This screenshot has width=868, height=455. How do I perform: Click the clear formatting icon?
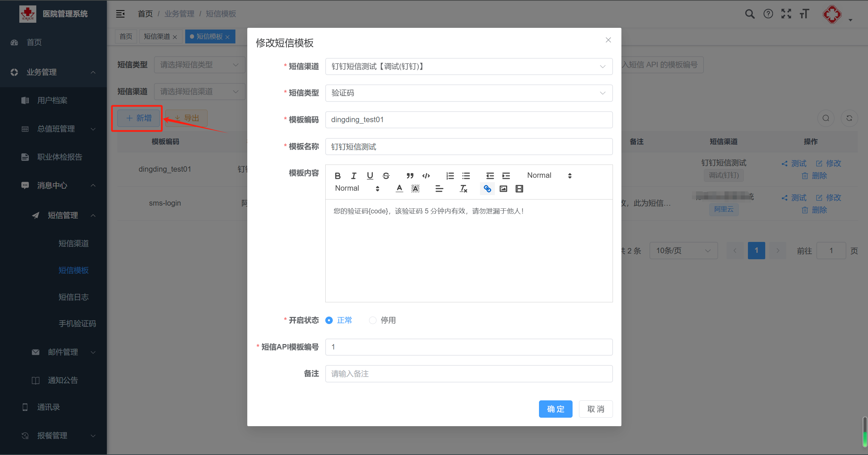coord(463,189)
